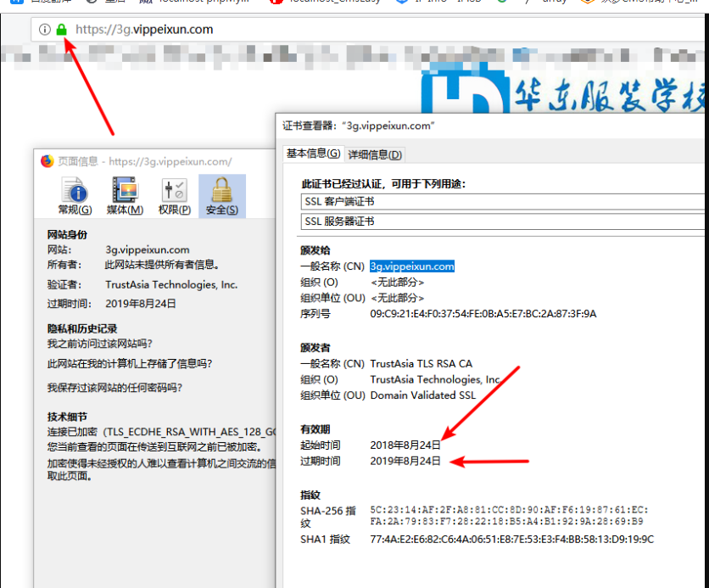Click the green padlock in address bar
The height and width of the screenshot is (588, 709).
pos(62,30)
